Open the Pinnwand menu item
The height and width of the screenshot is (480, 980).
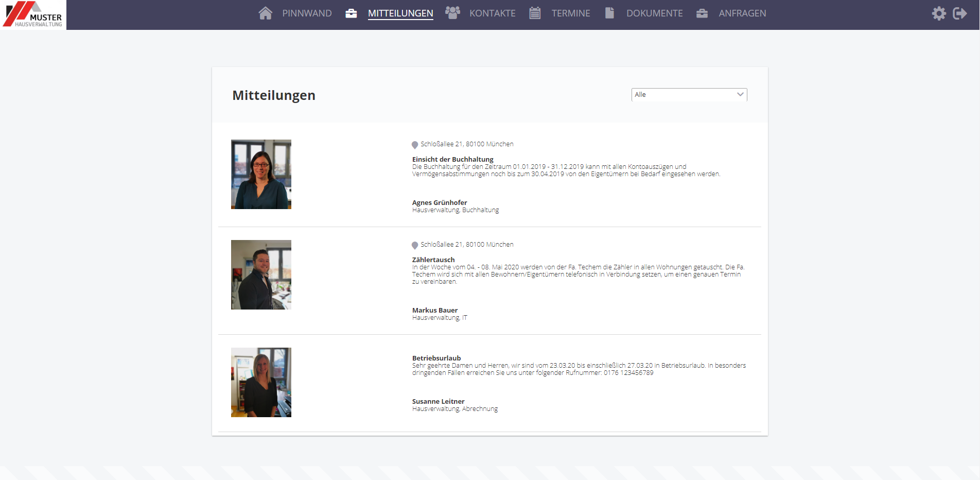tap(307, 13)
